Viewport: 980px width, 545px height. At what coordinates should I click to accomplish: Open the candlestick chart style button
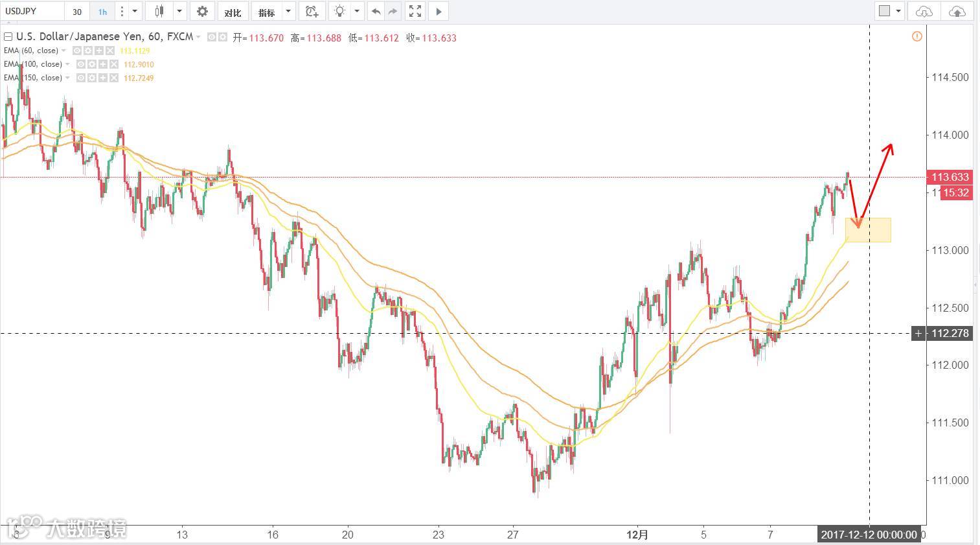(x=159, y=11)
